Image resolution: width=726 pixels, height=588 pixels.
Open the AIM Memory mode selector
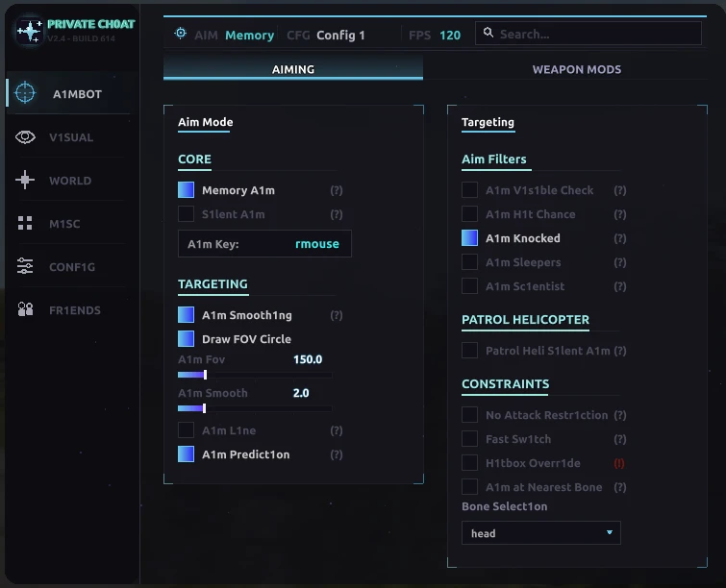[x=235, y=36]
